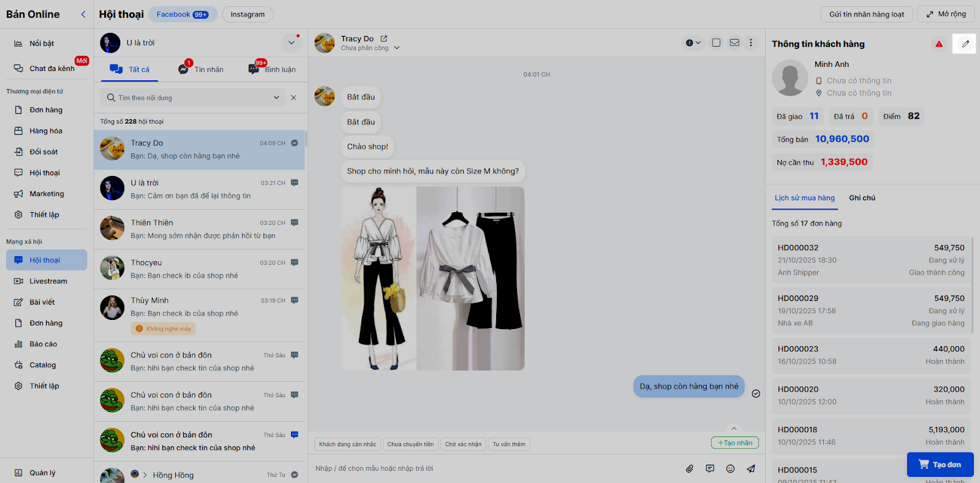The width and height of the screenshot is (980, 483).
Task: Open Marketing in the sidebar
Action: pos(46,194)
